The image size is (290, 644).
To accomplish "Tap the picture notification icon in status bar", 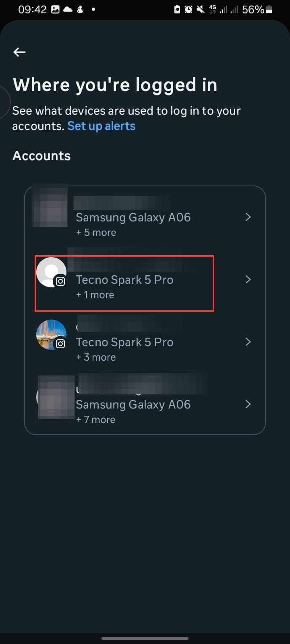I will (x=56, y=10).
